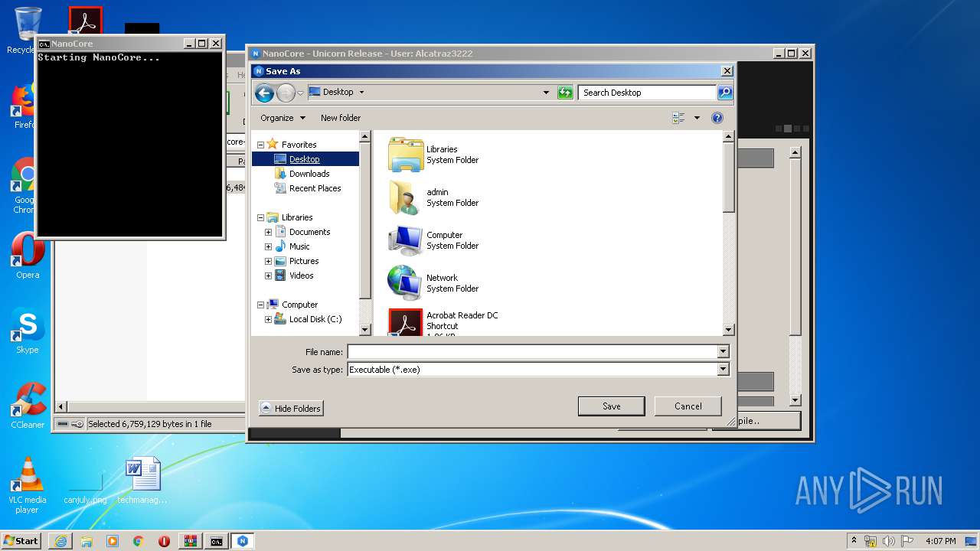980x551 pixels.
Task: Open Internet Explorer from taskbar
Action: [60, 541]
